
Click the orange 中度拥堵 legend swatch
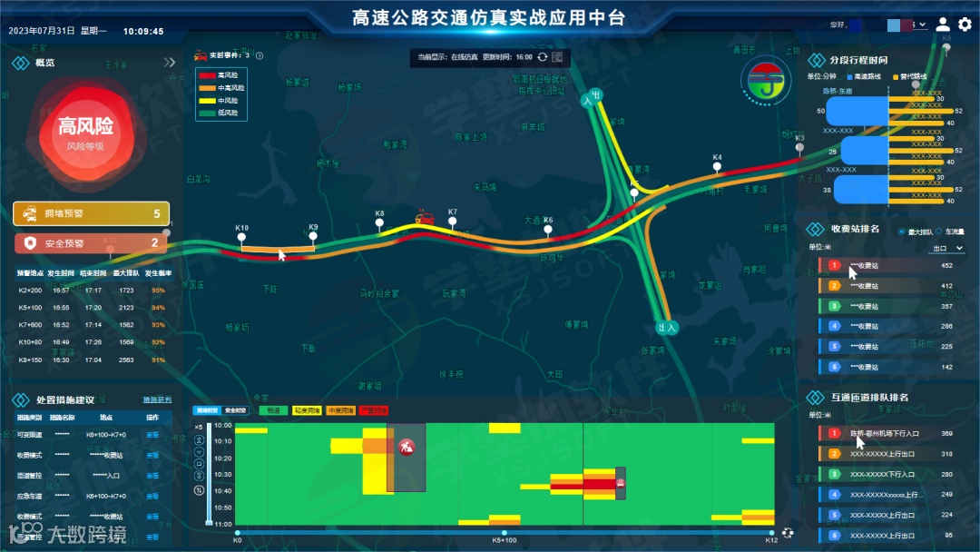[340, 410]
